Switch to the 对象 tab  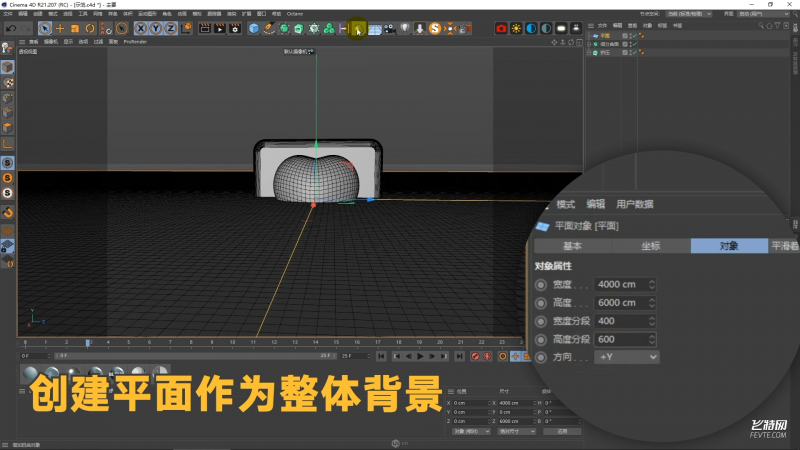click(729, 246)
